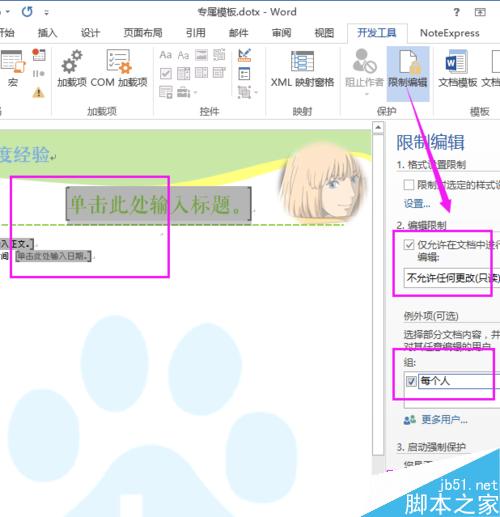Insert a Picture content control
500x517 pixels.
coord(201,55)
